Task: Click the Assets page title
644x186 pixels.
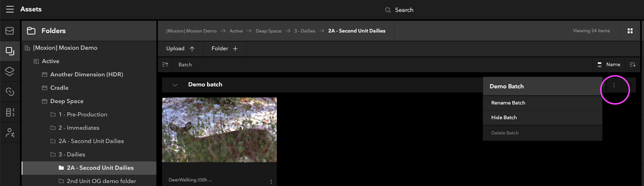Action: pos(31,9)
